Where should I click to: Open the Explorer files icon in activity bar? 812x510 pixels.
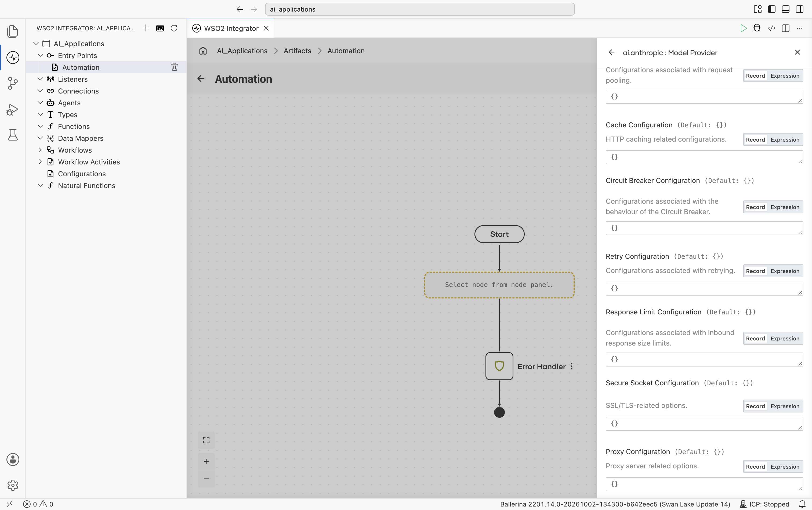[13, 31]
